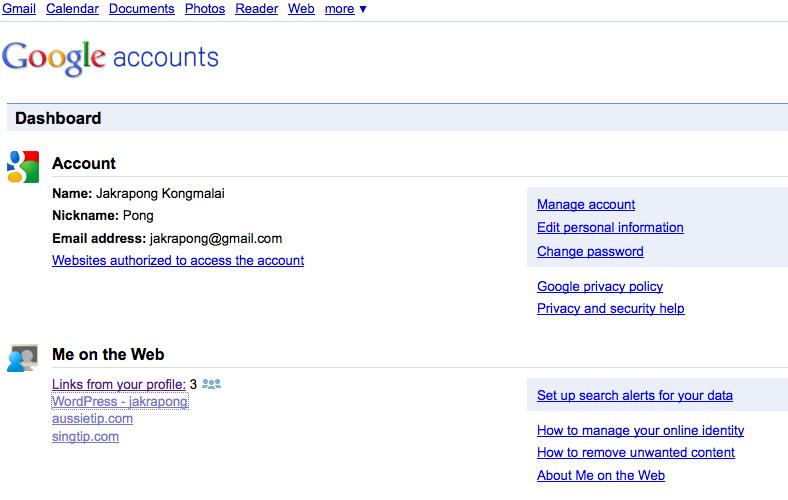Viewport: 788px width, 500px height.
Task: Click the Google Account puzzle icon
Action: coord(23,166)
